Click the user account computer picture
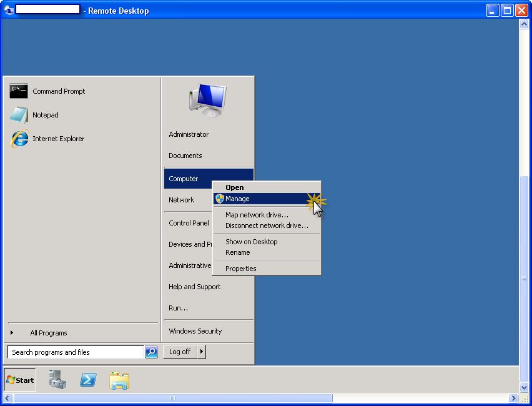 (208, 101)
